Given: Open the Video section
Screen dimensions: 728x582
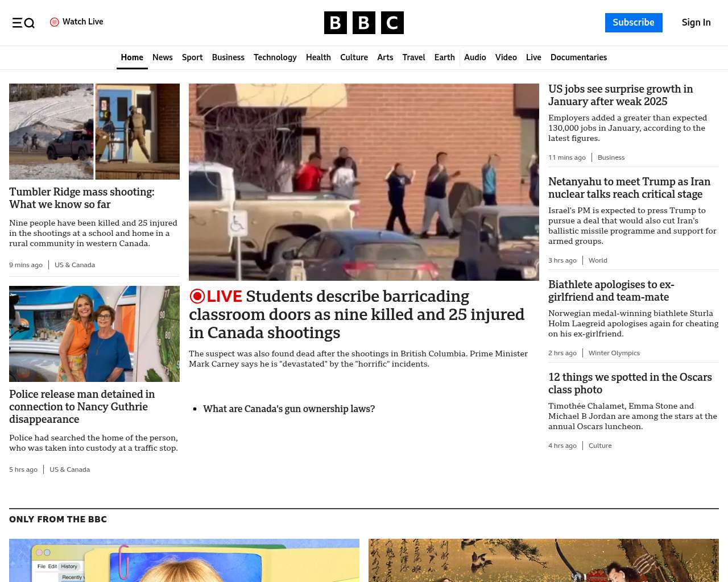Looking at the screenshot, I should (506, 57).
